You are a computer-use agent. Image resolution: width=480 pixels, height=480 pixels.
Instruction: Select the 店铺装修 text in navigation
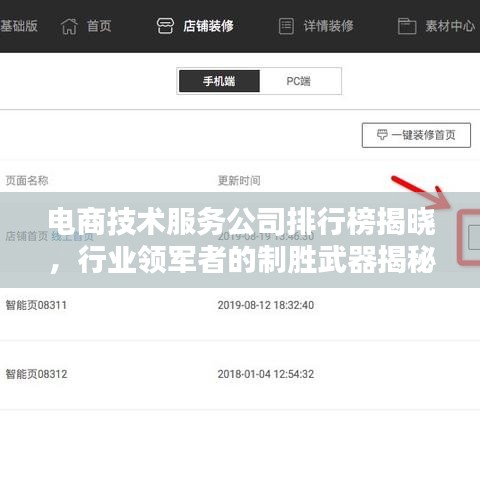pyautogui.click(x=208, y=26)
